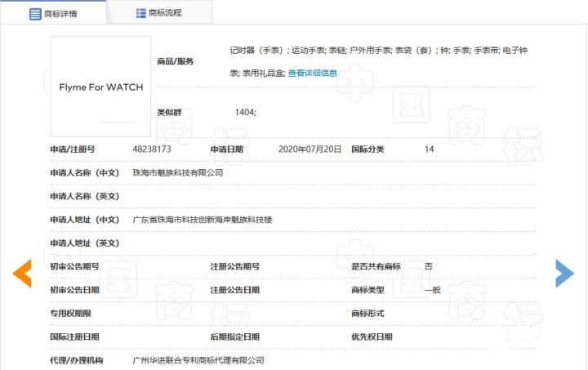Click the 类似群 label

tap(169, 112)
